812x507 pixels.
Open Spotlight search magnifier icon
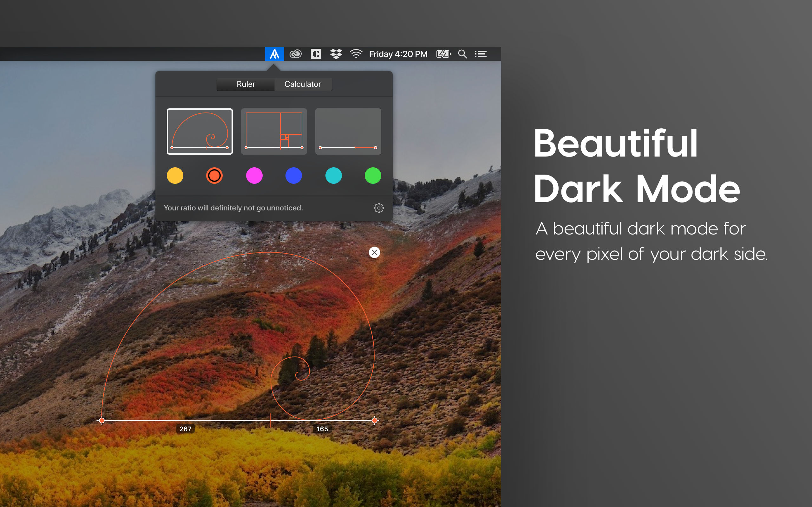click(x=462, y=54)
